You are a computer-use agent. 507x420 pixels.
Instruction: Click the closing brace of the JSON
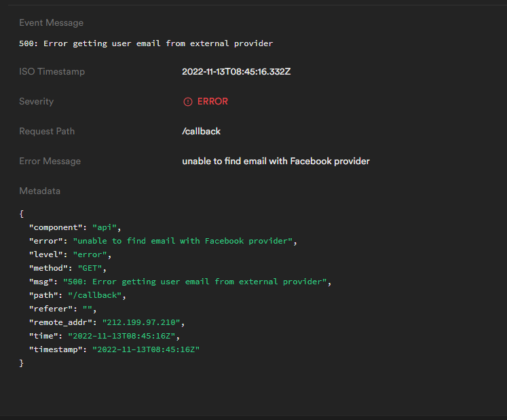22,363
